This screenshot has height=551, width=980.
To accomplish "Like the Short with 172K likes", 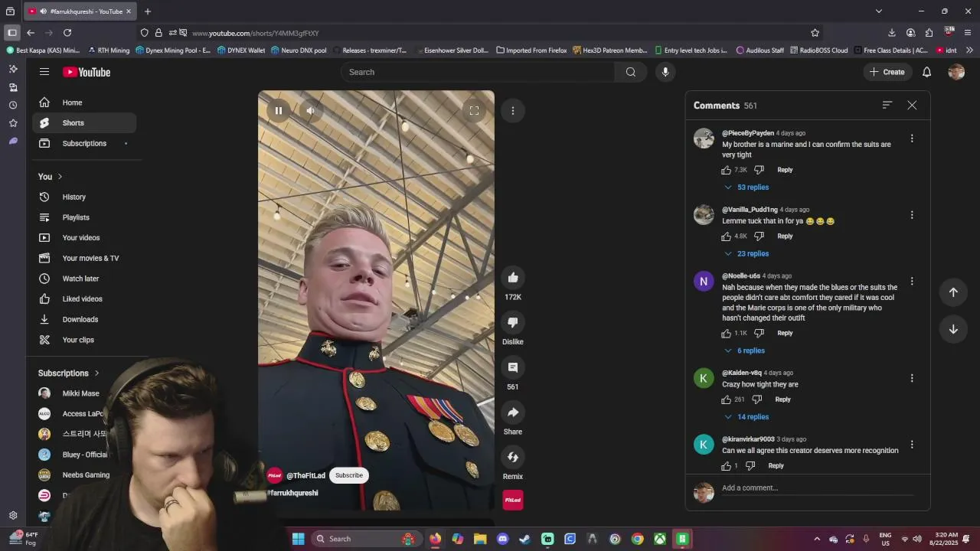I will [513, 278].
